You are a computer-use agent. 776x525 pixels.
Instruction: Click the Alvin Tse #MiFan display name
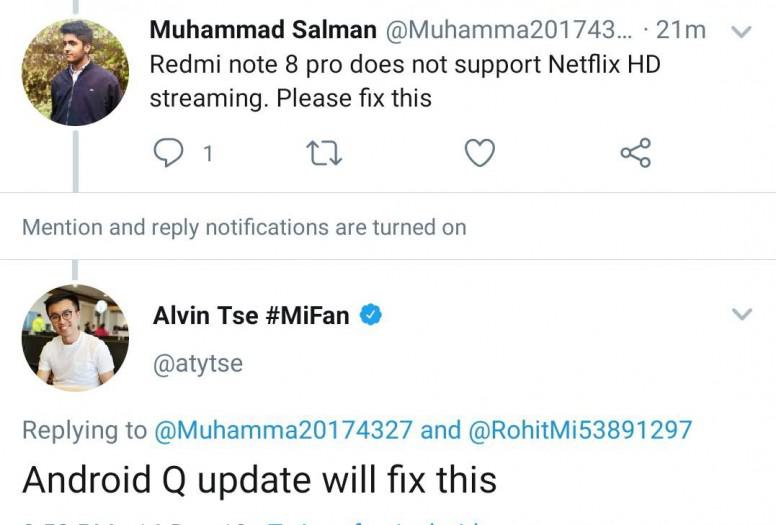click(x=251, y=316)
